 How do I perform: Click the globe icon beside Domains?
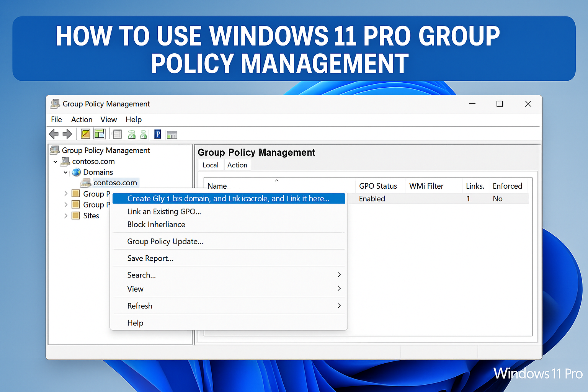point(77,172)
